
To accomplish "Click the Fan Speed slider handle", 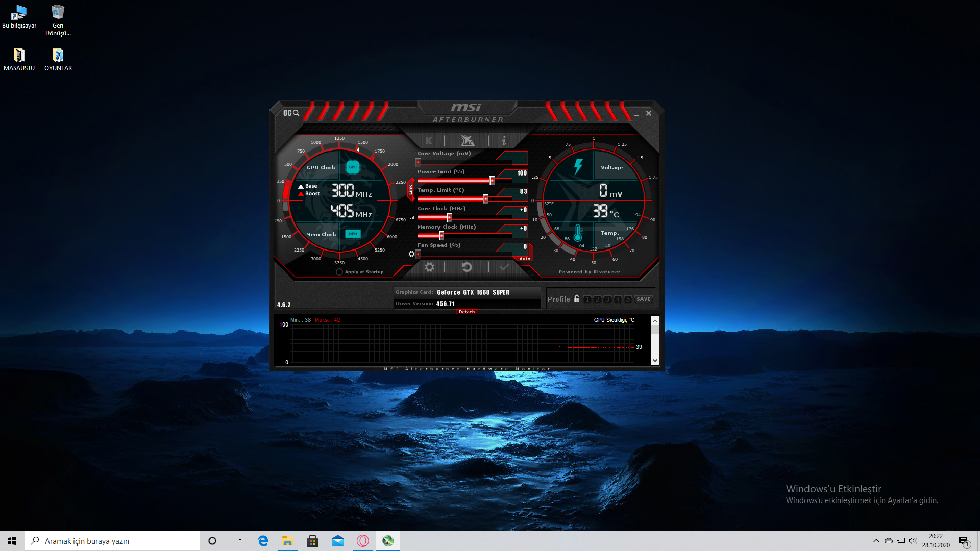I will (418, 254).
